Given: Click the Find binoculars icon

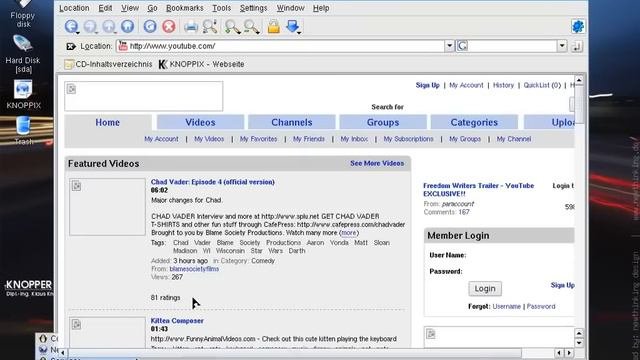Looking at the screenshot, I should click(x=210, y=27).
